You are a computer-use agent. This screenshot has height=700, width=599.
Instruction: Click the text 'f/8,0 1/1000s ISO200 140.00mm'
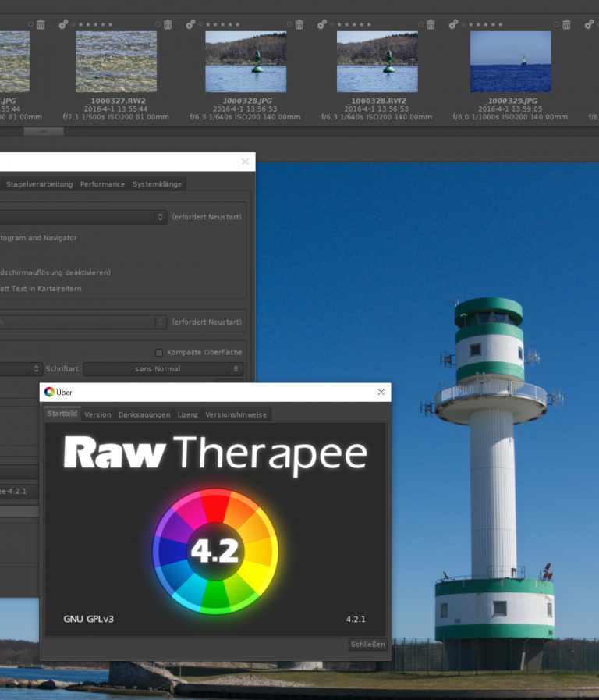click(510, 117)
